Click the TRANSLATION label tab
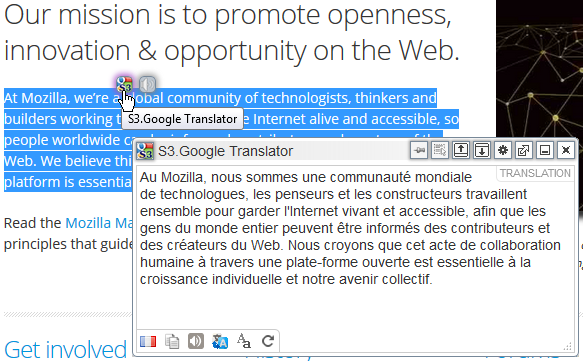 535,173
